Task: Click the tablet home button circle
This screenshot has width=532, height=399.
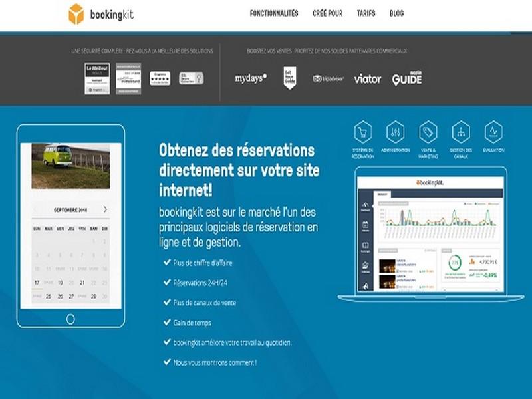Action: 70,319
